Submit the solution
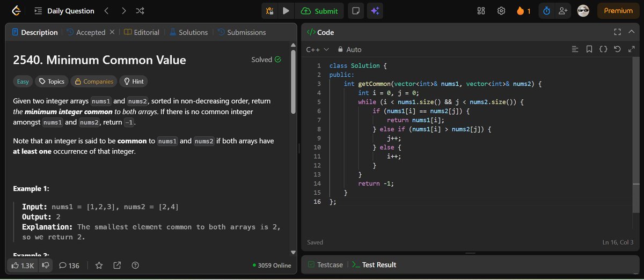Screen dimensions: 644x280 (320, 11)
